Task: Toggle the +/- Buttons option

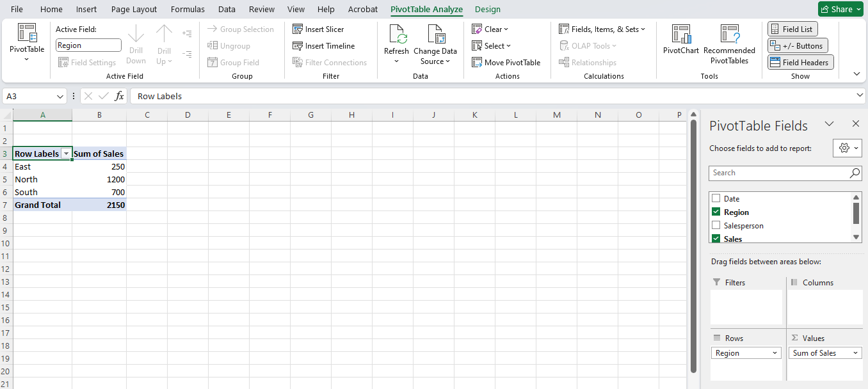Action: click(797, 45)
